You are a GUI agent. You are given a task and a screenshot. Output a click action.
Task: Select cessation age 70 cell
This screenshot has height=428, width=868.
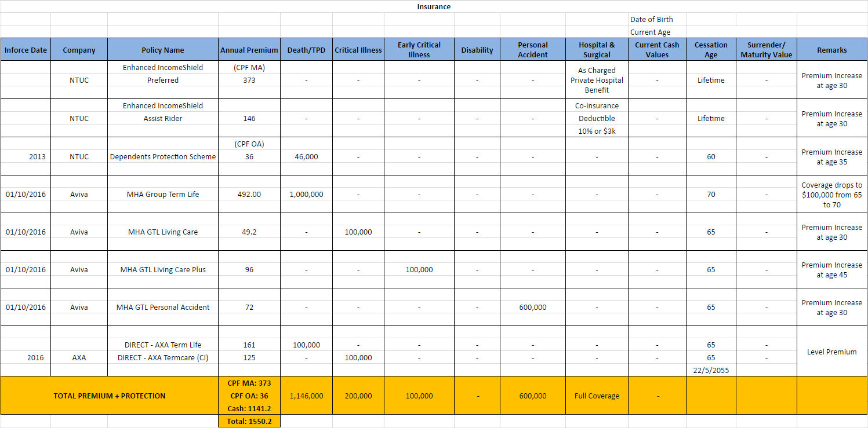coord(711,194)
